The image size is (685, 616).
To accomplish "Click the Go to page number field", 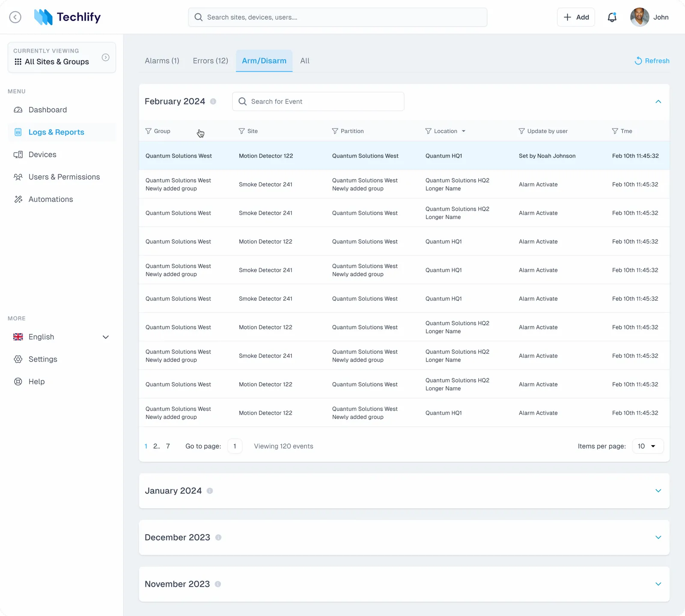I will (235, 446).
